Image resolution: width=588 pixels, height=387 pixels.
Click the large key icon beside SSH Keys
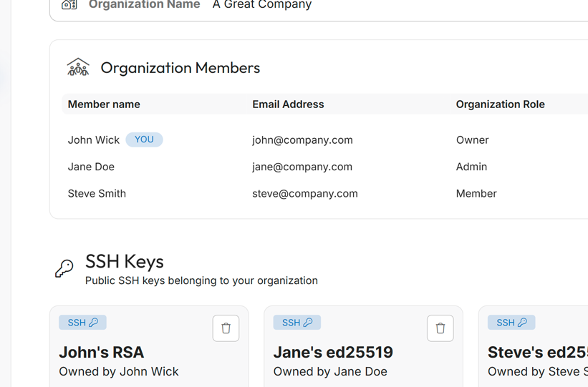tap(64, 268)
